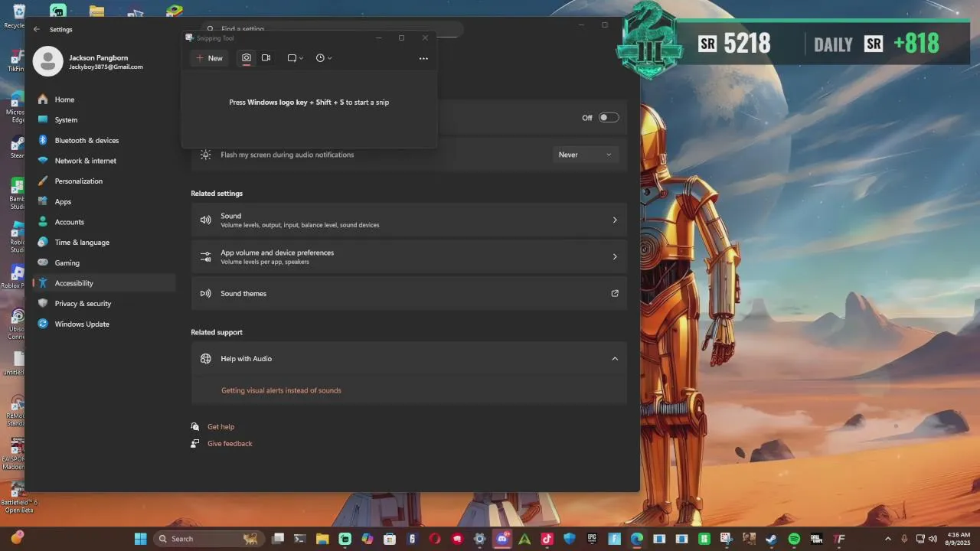Launch Epic Games from taskbar

(592, 539)
